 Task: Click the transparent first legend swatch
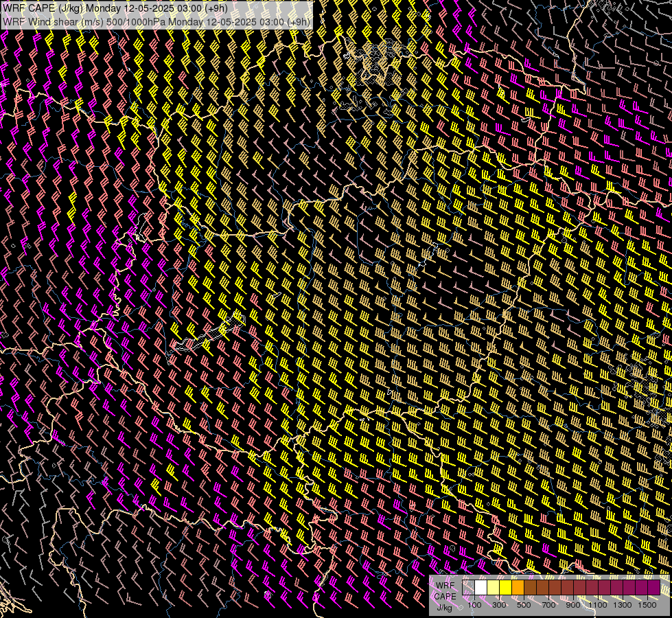point(468,587)
